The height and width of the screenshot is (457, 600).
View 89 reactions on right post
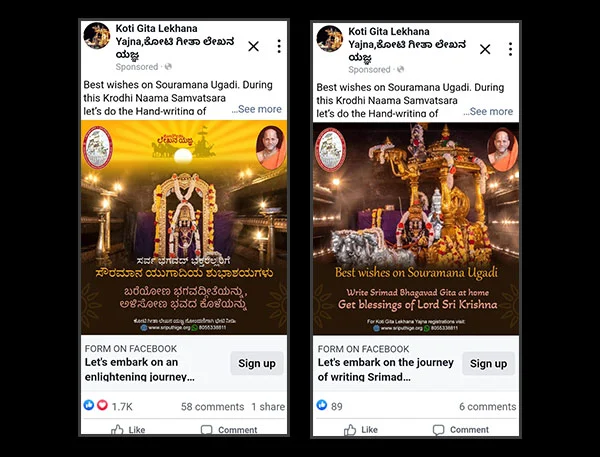pos(329,406)
